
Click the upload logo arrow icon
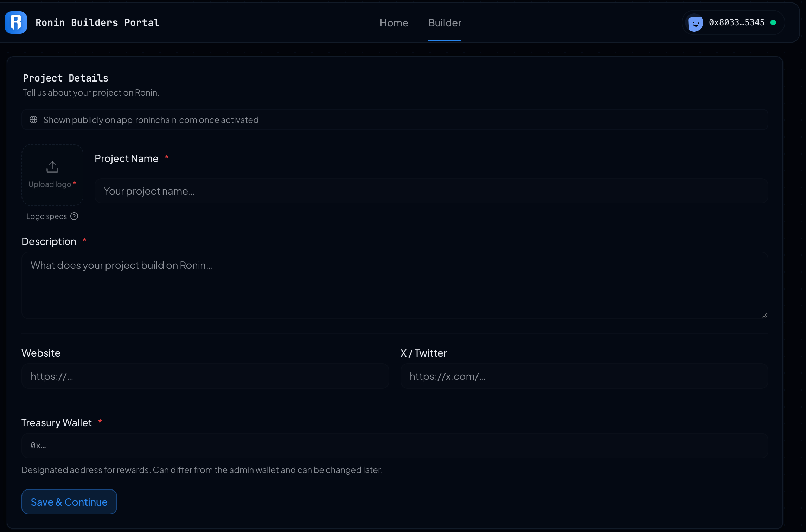tap(52, 167)
